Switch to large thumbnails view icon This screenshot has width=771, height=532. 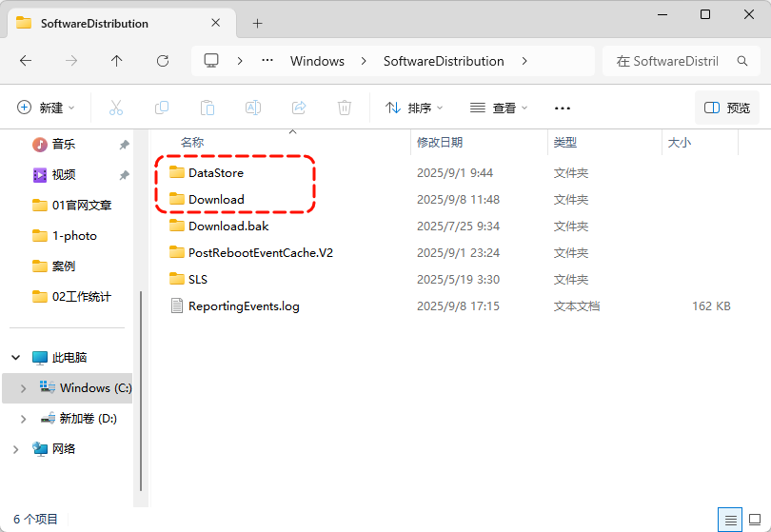coord(755,520)
